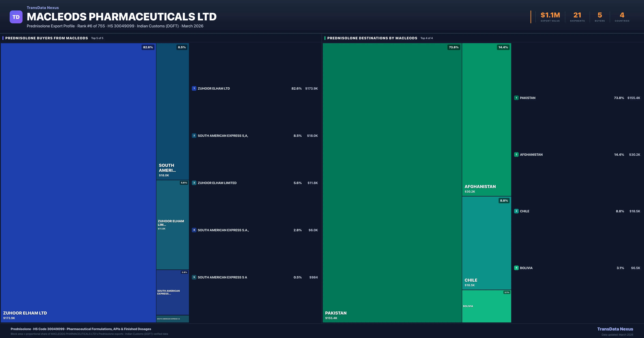The image size is (644, 338).
Task: Click the 82.6% percentage badge
Action: tap(148, 47)
